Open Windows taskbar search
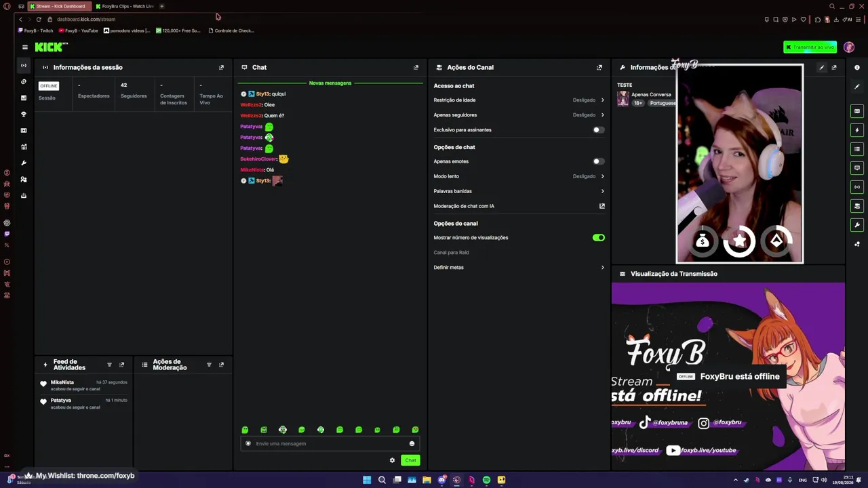The width and height of the screenshot is (868, 488). click(382, 480)
